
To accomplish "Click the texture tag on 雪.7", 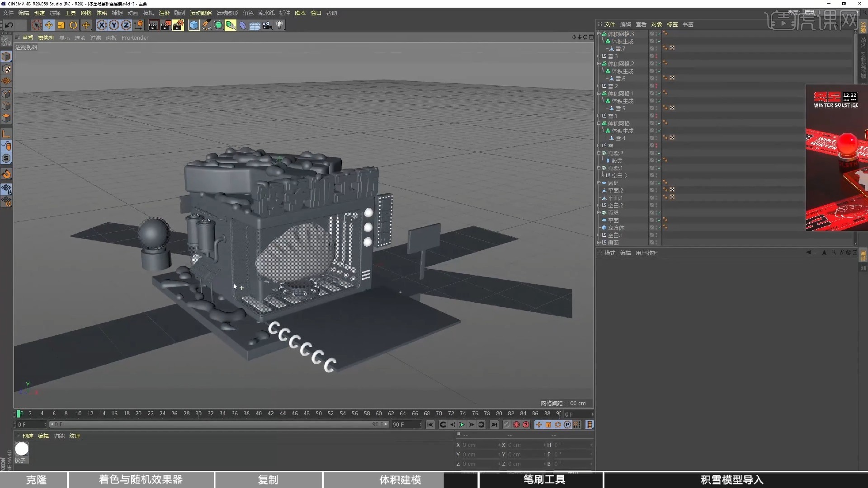I will pyautogui.click(x=672, y=48).
